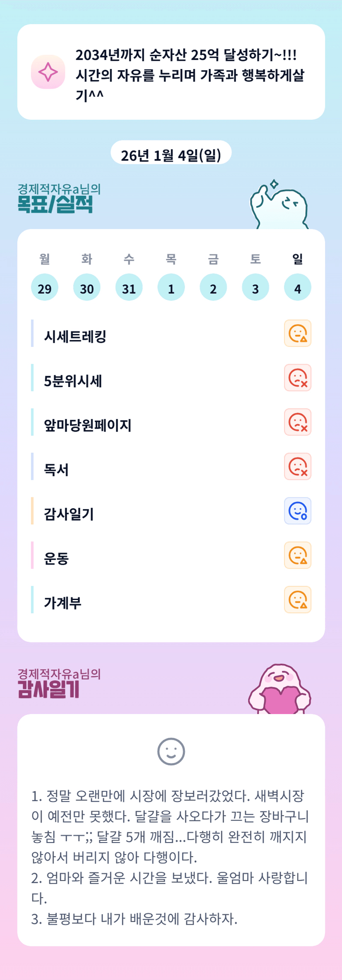This screenshot has width=342, height=980.
Task: Click the 앞마당원페이지 red failed face icon
Action: tap(297, 422)
